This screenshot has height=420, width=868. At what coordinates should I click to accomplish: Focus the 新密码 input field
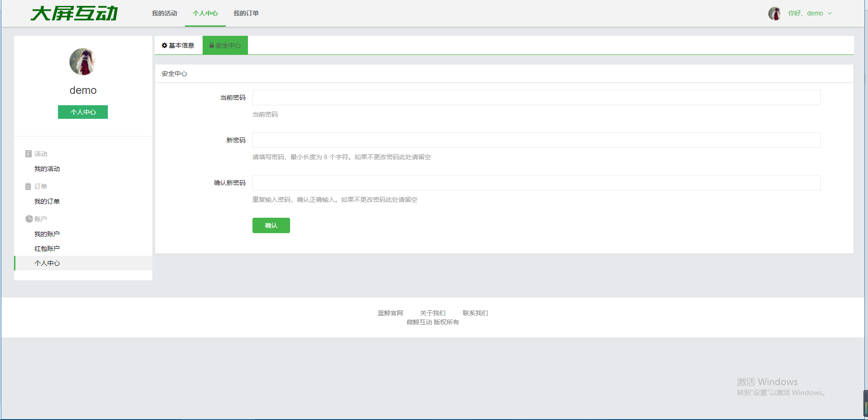(x=536, y=140)
